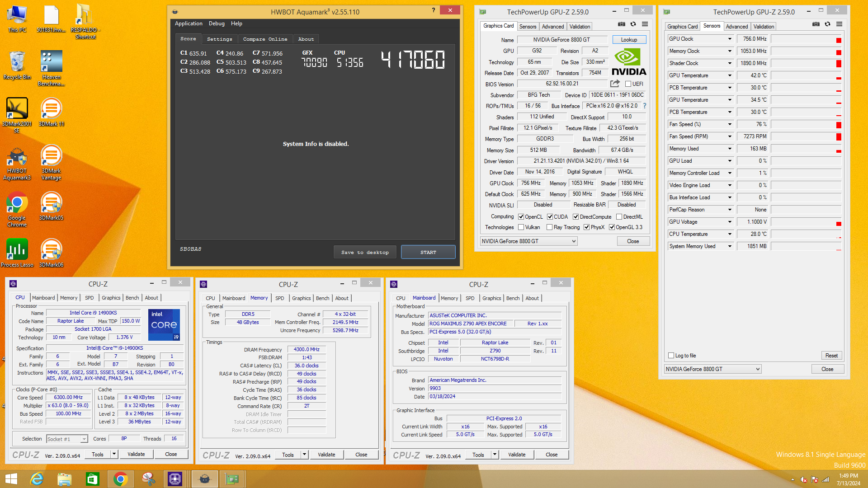This screenshot has height=488, width=868.
Task: Open GPU selector dropdown in Graphics Card window
Action: click(x=528, y=241)
